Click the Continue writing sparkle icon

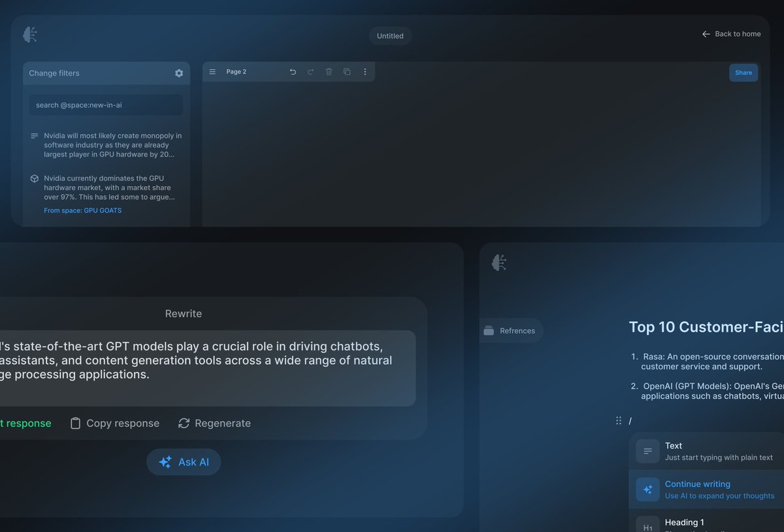pyautogui.click(x=647, y=490)
